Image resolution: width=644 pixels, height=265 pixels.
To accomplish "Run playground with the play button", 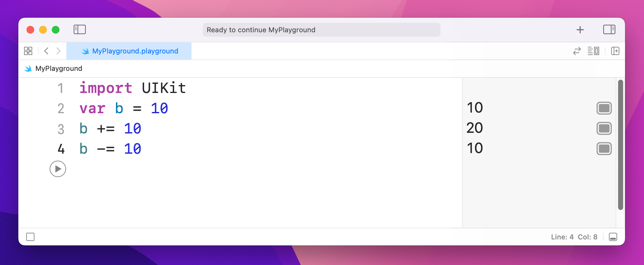I will [58, 169].
